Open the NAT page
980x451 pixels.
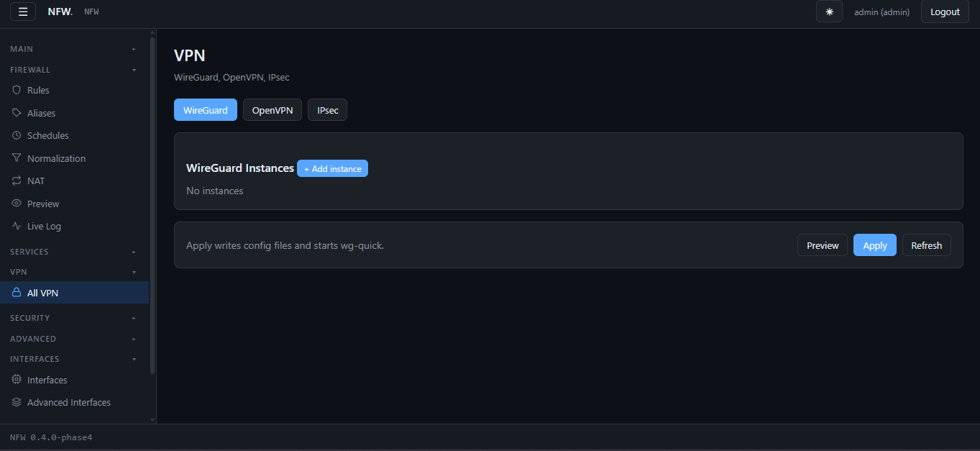point(75,181)
